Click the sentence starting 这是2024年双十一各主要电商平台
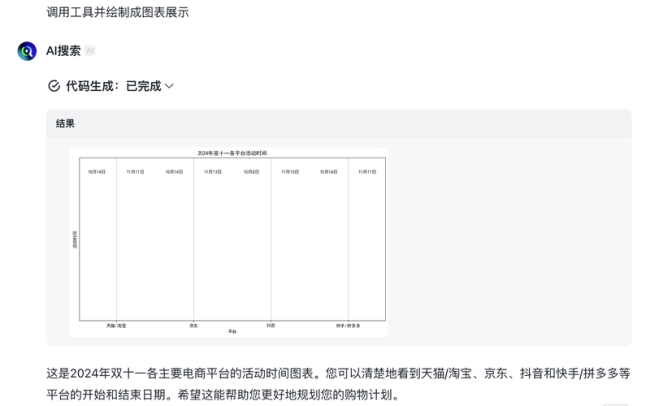650x406 pixels. point(184,373)
